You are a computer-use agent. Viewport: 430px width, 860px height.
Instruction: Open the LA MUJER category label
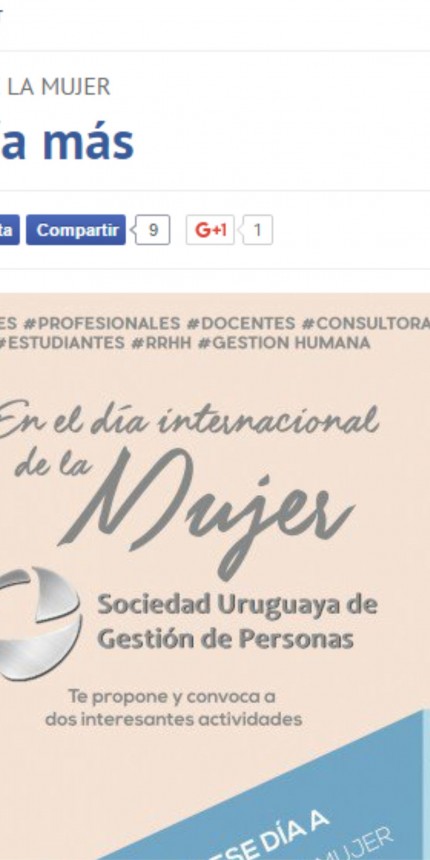(x=59, y=87)
